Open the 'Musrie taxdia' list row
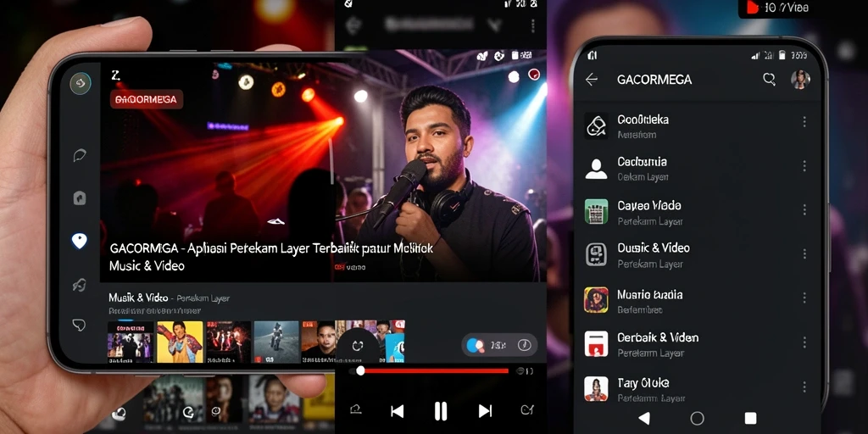 [x=698, y=302]
